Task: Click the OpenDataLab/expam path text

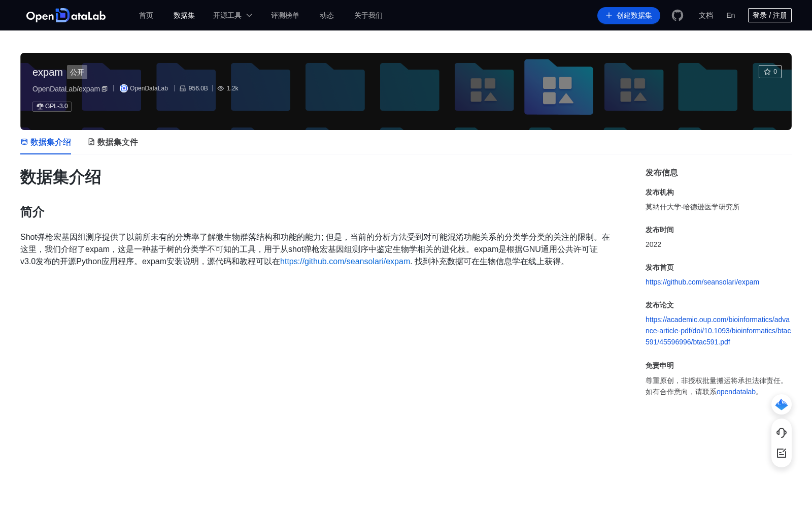Action: [66, 89]
